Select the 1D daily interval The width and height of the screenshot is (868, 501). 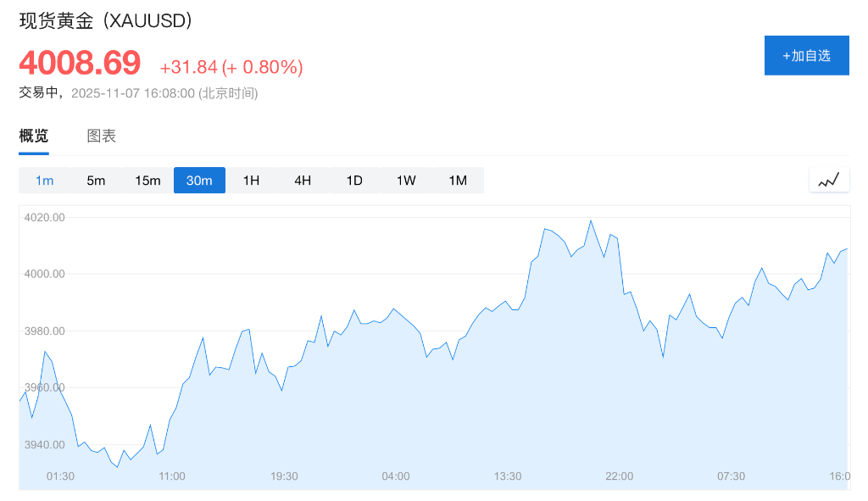point(354,181)
